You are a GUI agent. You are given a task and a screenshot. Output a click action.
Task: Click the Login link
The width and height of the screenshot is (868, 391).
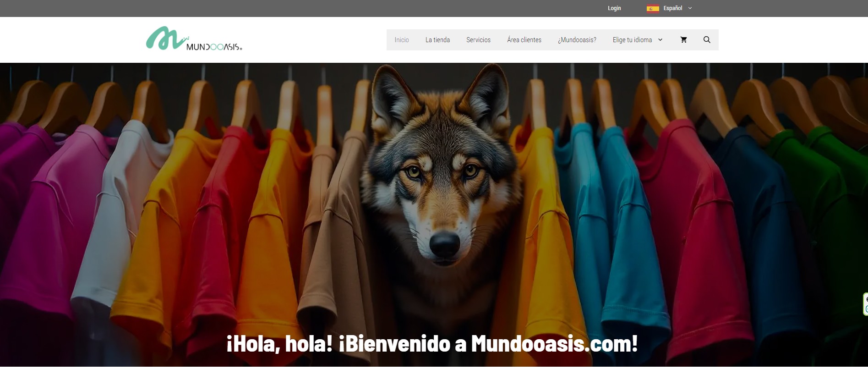(x=614, y=8)
